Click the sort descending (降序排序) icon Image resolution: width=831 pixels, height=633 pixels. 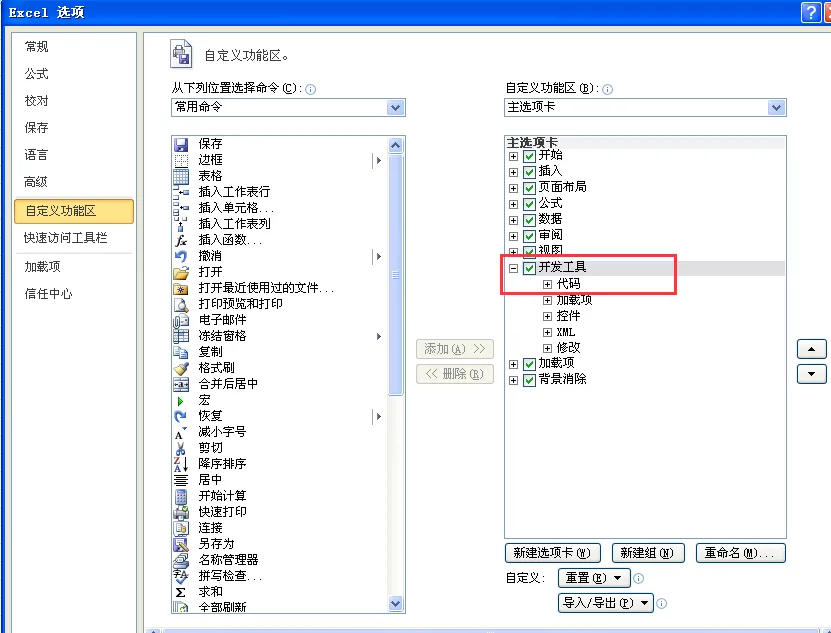pos(181,464)
